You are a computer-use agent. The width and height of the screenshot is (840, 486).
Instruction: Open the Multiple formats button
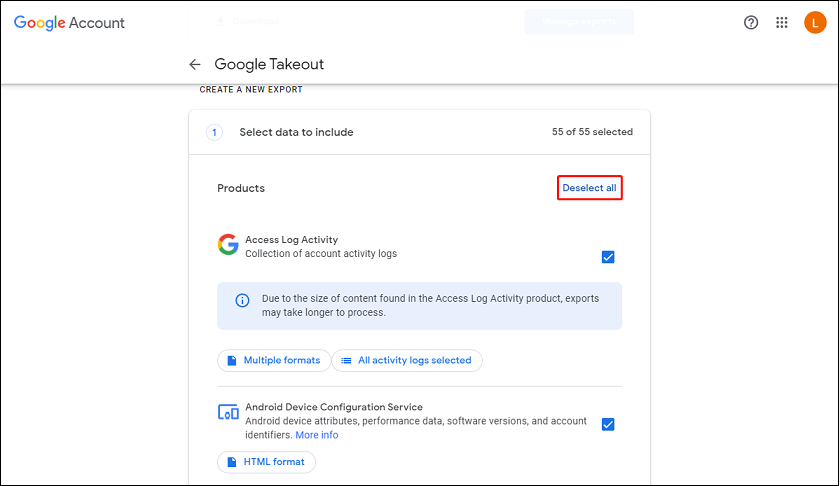coord(274,361)
